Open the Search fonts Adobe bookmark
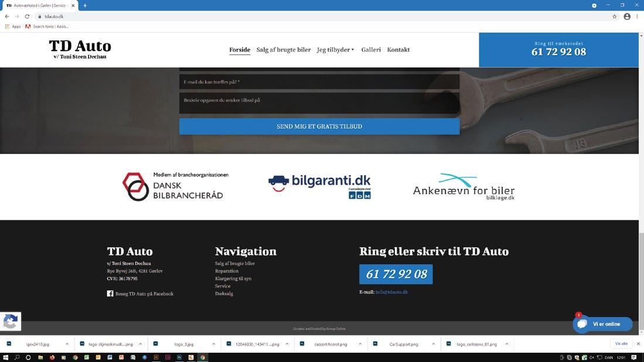Image resolution: width=644 pixels, height=362 pixels. click(47, 27)
